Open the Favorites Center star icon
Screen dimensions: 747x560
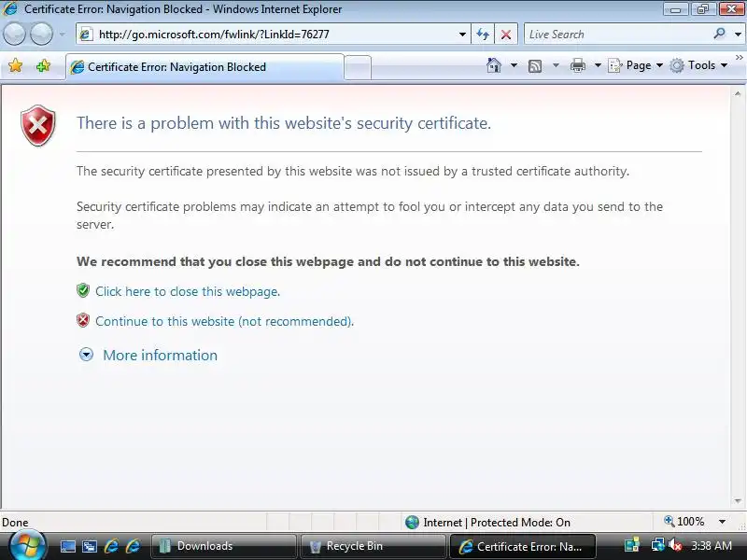click(x=15, y=65)
